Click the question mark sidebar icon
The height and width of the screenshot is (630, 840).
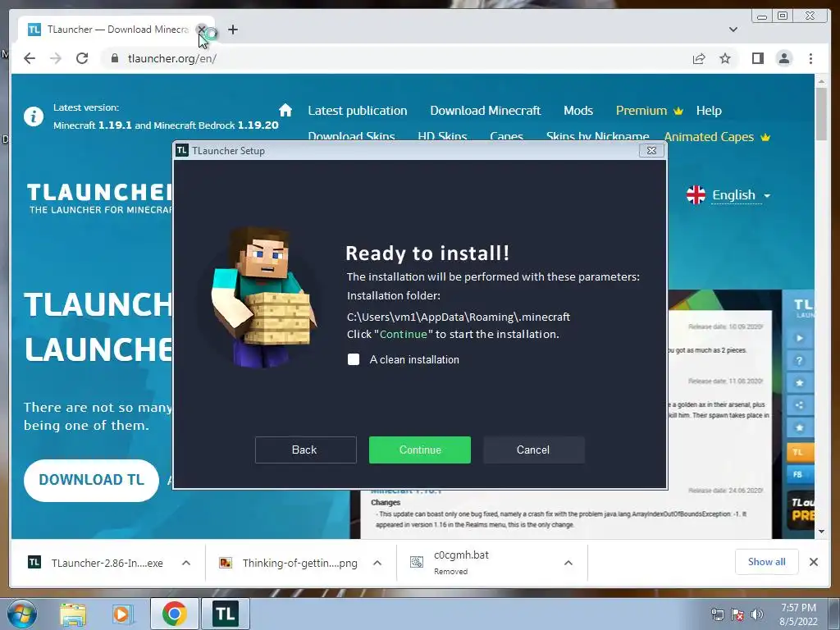click(799, 361)
